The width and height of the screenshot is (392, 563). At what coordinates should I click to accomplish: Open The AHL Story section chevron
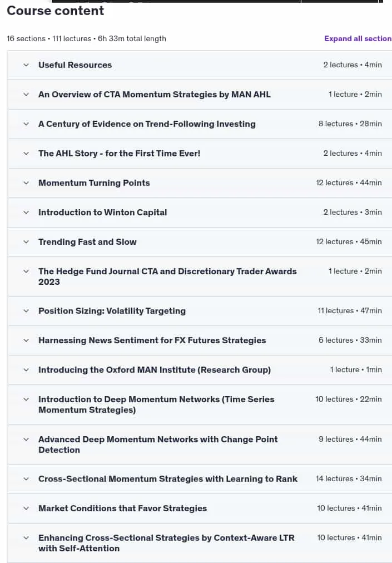click(x=26, y=154)
